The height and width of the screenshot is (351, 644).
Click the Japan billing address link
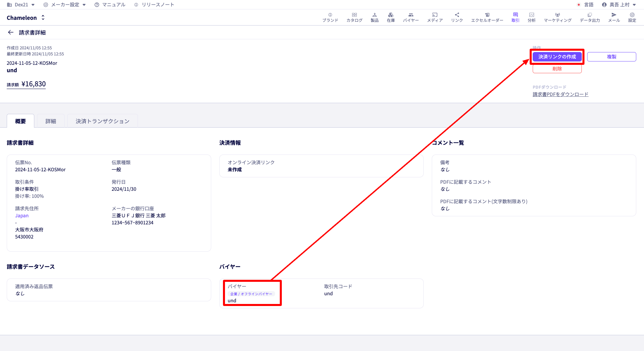pyautogui.click(x=22, y=216)
